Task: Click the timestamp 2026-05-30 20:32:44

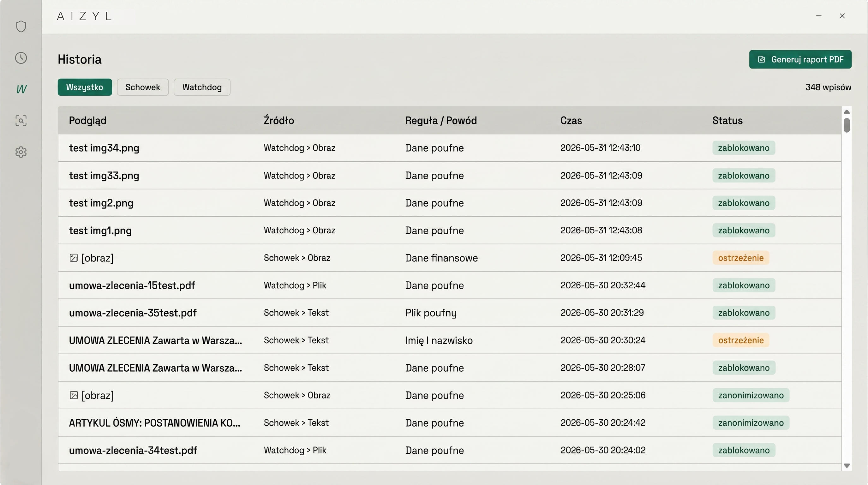Action: (603, 285)
